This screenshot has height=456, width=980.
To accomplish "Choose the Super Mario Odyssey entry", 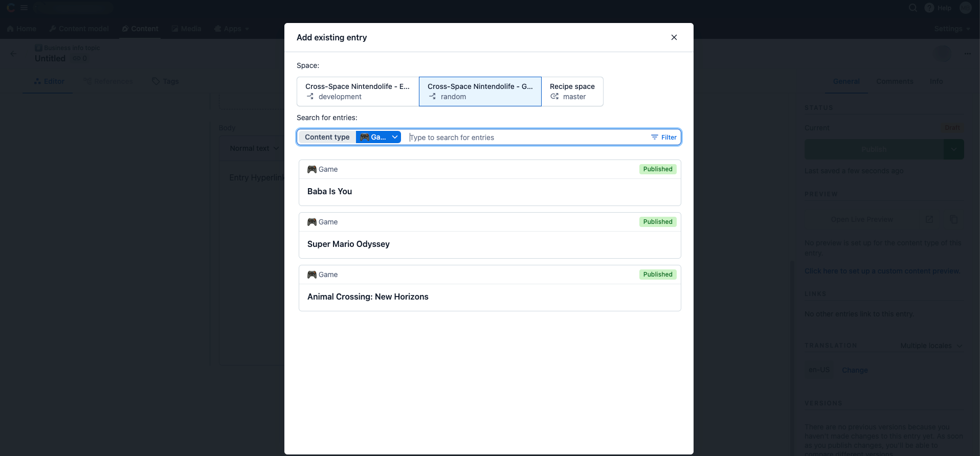I will click(x=490, y=236).
